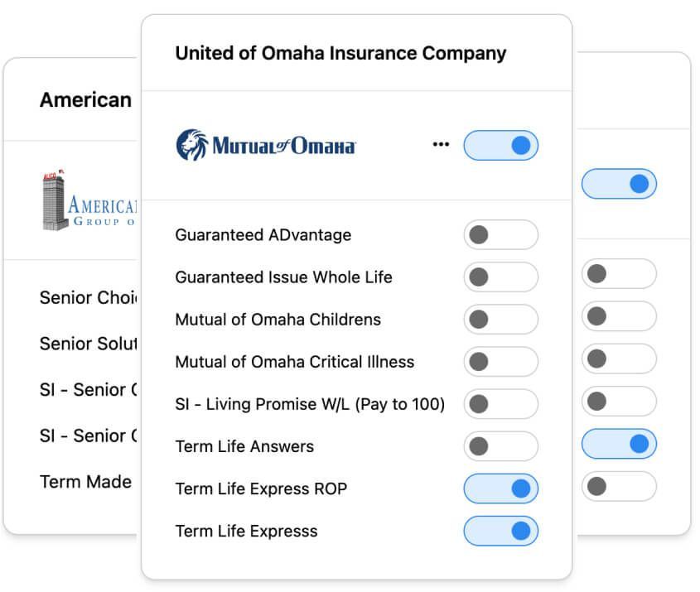Viewport: 700px width, 592px height.
Task: Switch on Mutual of Omaha Critical Illness
Action: (501, 361)
